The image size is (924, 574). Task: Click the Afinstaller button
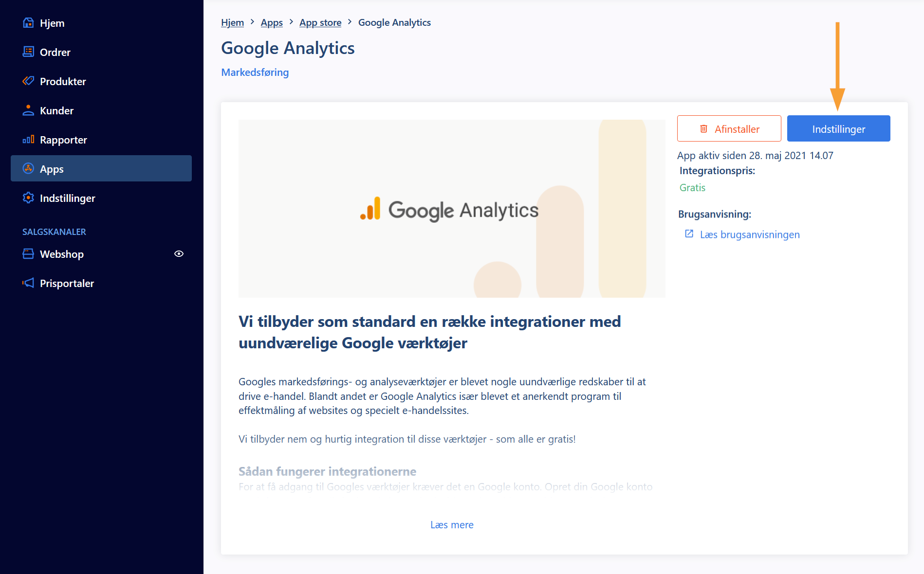coord(729,128)
